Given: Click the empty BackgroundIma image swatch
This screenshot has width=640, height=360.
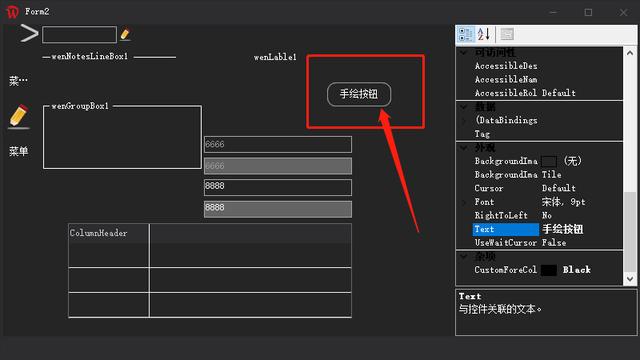Looking at the screenshot, I should click(549, 161).
